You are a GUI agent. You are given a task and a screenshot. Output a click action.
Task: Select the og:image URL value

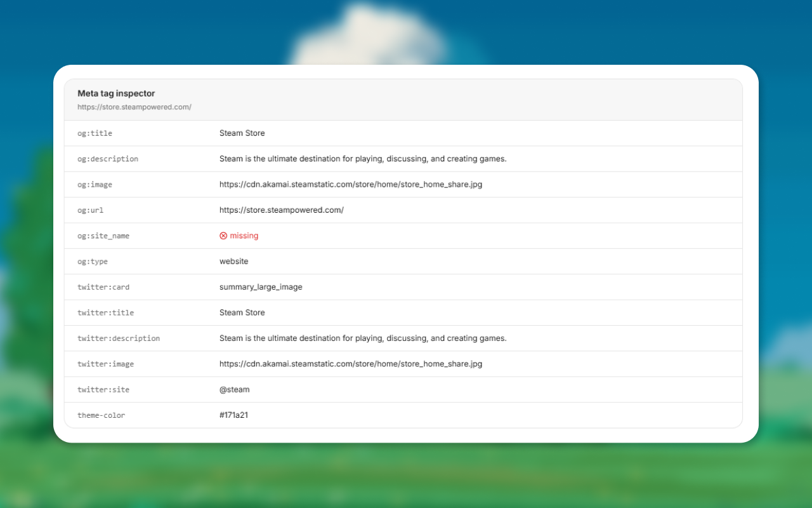(x=351, y=185)
